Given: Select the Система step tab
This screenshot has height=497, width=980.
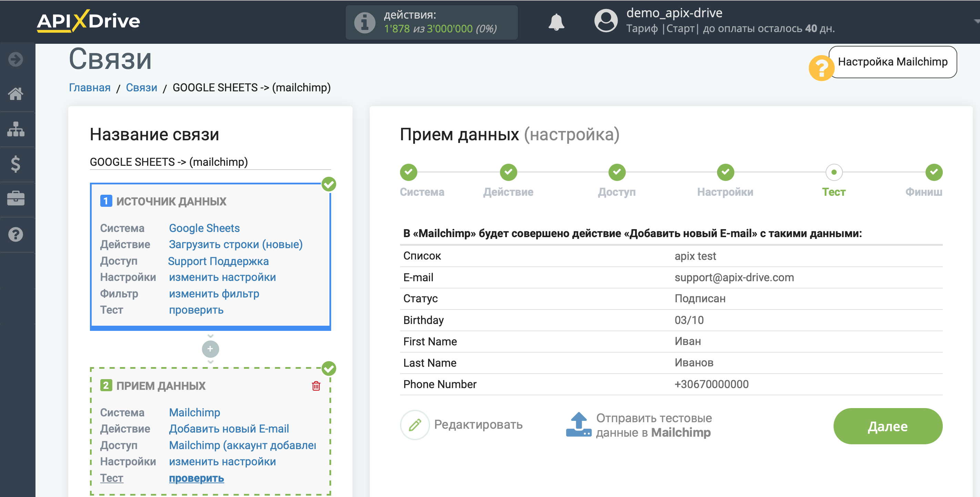Looking at the screenshot, I should (422, 192).
